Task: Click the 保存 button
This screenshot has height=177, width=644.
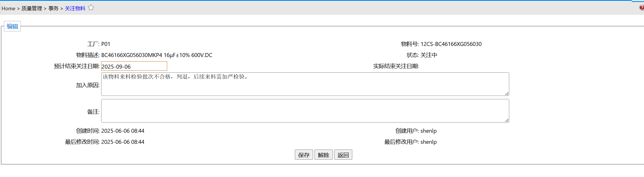Action: (x=304, y=155)
